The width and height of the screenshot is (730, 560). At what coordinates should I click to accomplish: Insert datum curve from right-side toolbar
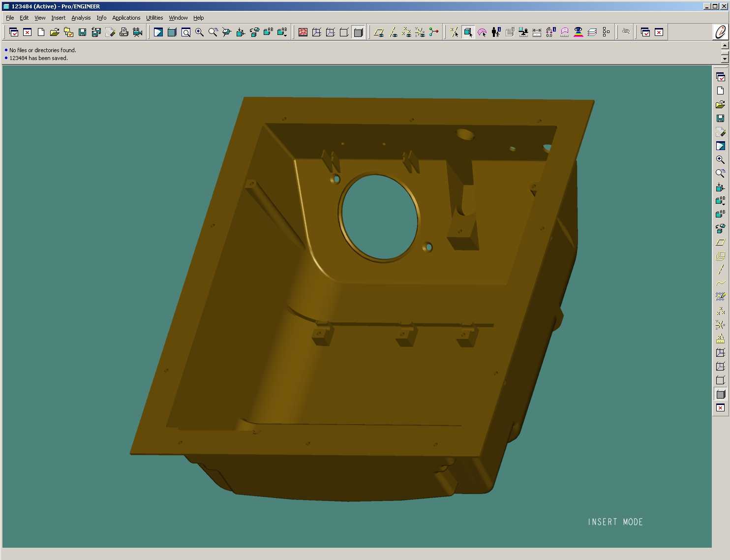click(720, 283)
